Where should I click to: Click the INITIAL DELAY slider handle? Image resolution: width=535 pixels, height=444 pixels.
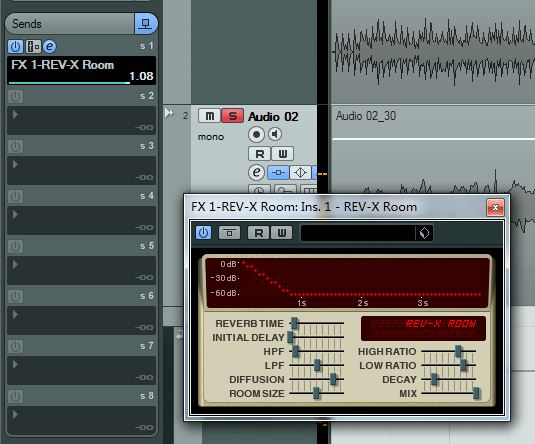pos(290,337)
